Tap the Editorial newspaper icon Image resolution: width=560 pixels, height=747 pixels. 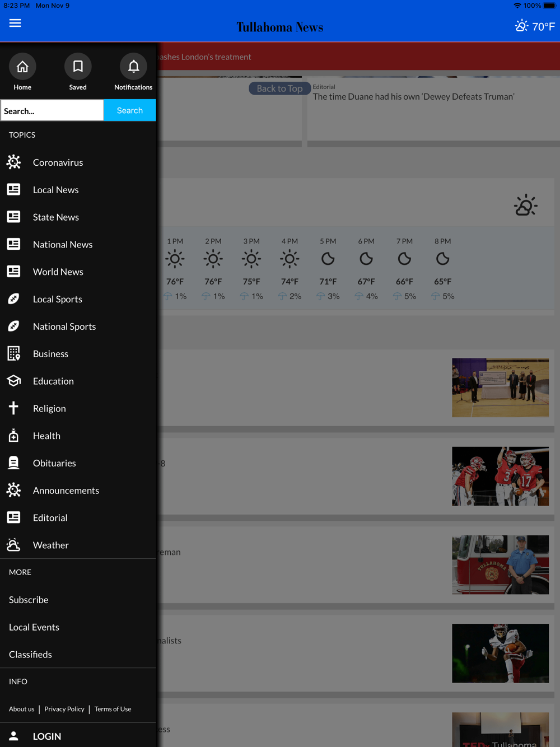point(14,517)
